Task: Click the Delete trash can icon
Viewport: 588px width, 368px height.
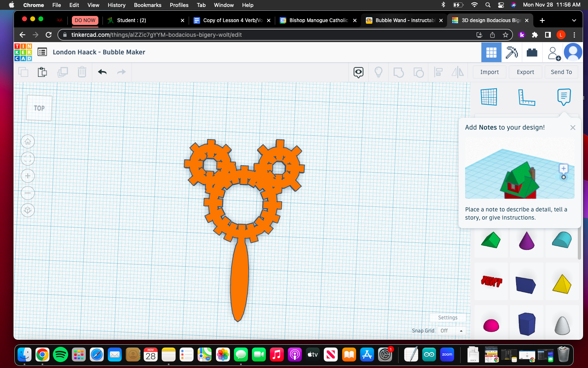Action: [82, 72]
